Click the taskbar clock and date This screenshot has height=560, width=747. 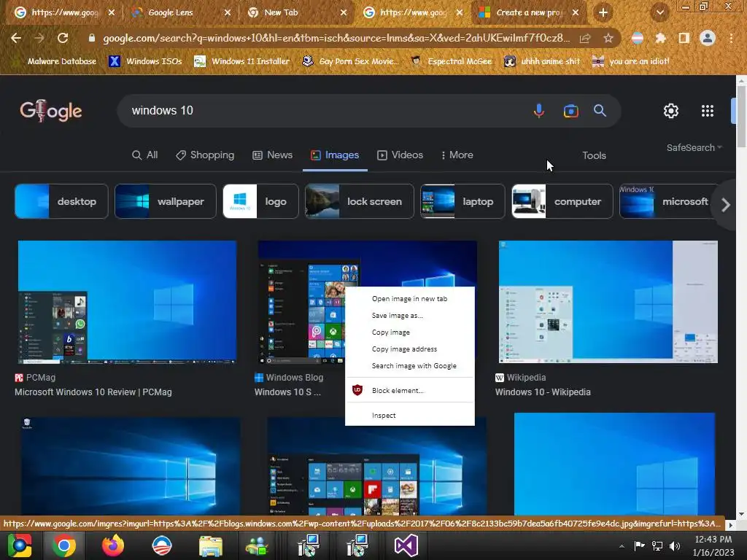[713, 545]
